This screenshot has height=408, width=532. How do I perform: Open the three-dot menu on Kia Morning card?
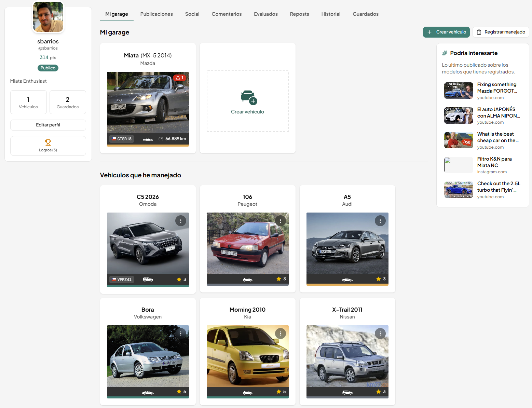click(281, 334)
